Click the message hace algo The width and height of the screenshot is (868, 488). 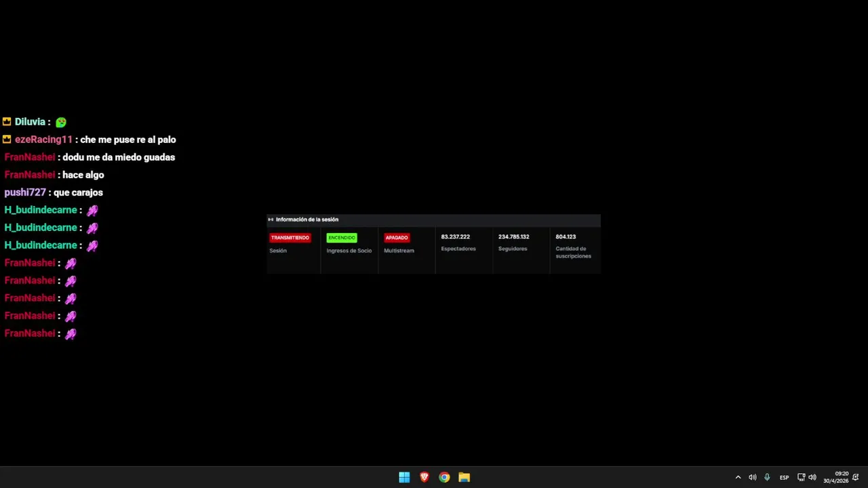click(x=83, y=175)
